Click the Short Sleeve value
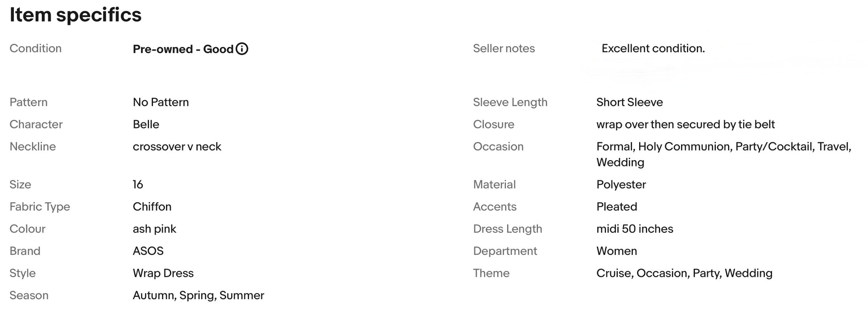Screen dimensions: 868x317 (x=629, y=102)
